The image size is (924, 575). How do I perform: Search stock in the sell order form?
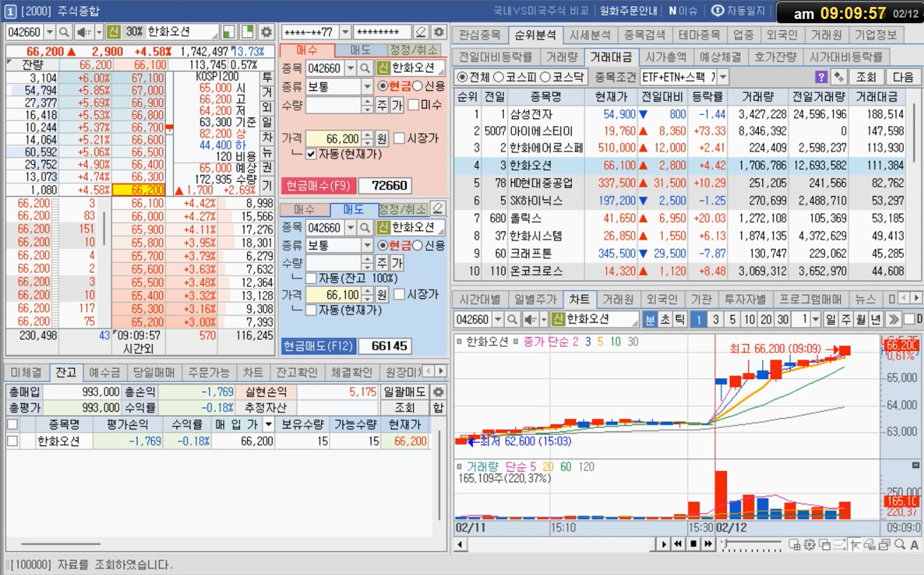click(x=365, y=227)
